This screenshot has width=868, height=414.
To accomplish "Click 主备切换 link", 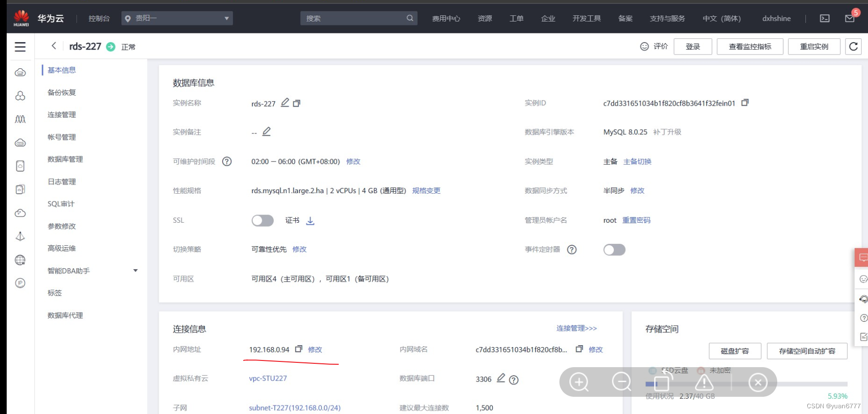I will 637,162.
